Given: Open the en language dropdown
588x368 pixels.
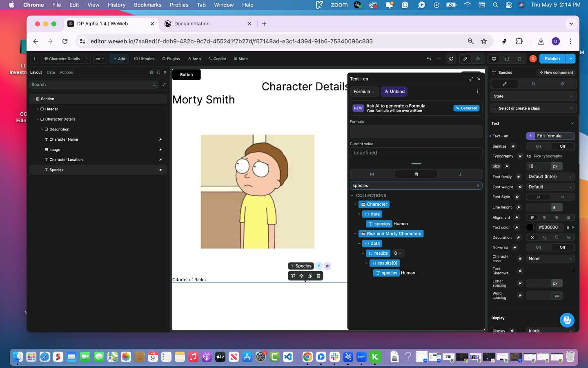Looking at the screenshot, I should click(100, 59).
